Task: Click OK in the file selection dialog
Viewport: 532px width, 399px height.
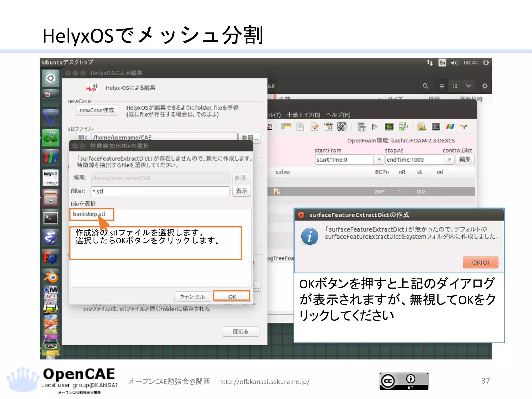Action: click(232, 296)
